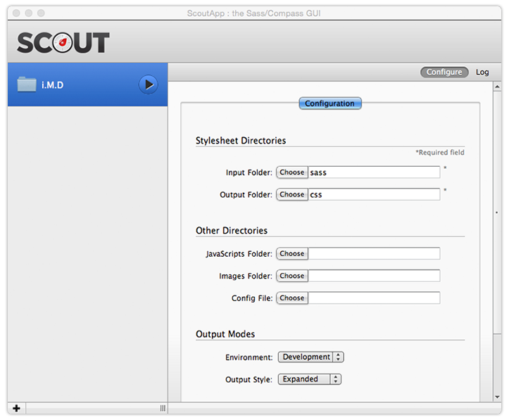This screenshot has height=420, width=509.
Task: Click the Configuration header button
Action: point(329,103)
